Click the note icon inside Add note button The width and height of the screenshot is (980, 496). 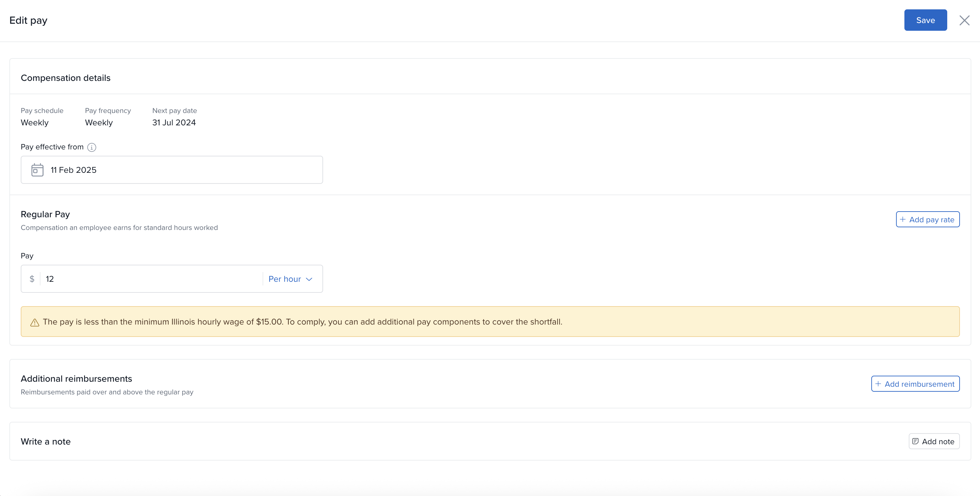click(915, 441)
